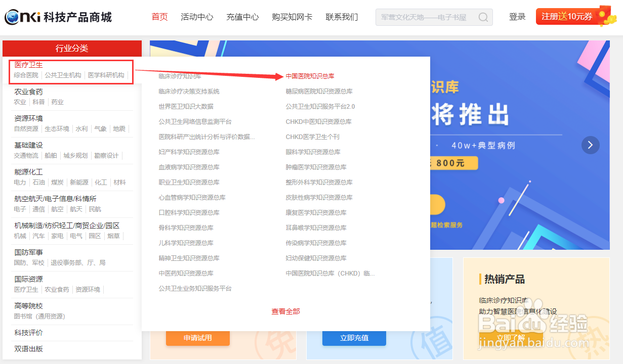Select 国防军事 category
The height and width of the screenshot is (364, 623).
(x=29, y=252)
